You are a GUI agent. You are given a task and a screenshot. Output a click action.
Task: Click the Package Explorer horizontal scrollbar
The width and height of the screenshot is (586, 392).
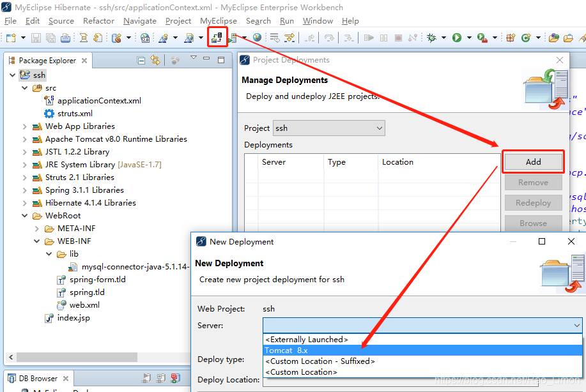[77, 358]
